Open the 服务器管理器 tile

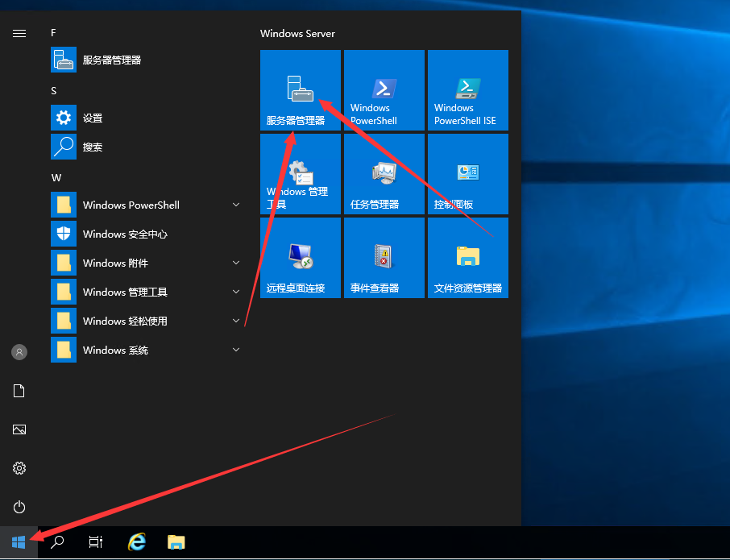300,89
